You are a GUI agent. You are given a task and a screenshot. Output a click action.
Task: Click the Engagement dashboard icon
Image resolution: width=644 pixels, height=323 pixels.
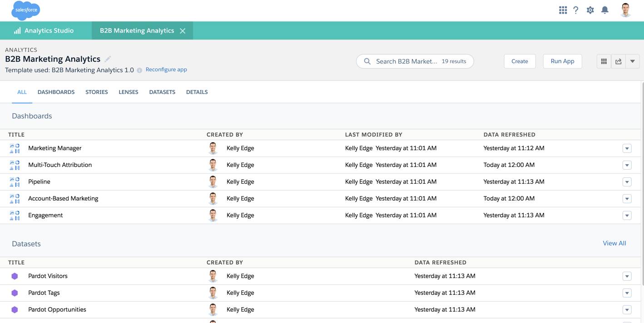[15, 215]
